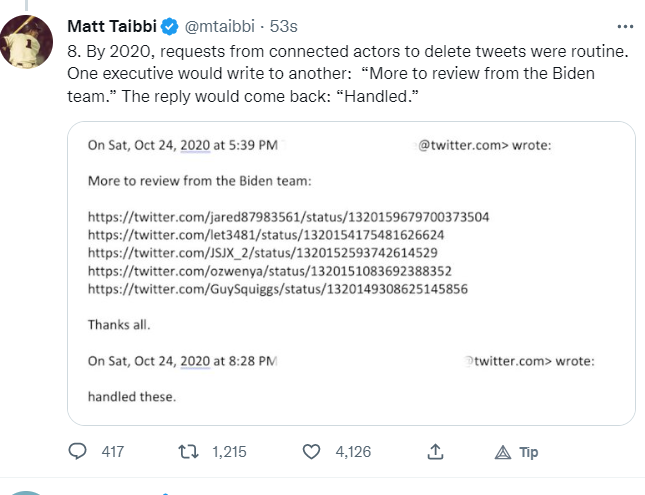This screenshot has height=495, width=645.
Task: Click the 417 replies count
Action: point(113,452)
